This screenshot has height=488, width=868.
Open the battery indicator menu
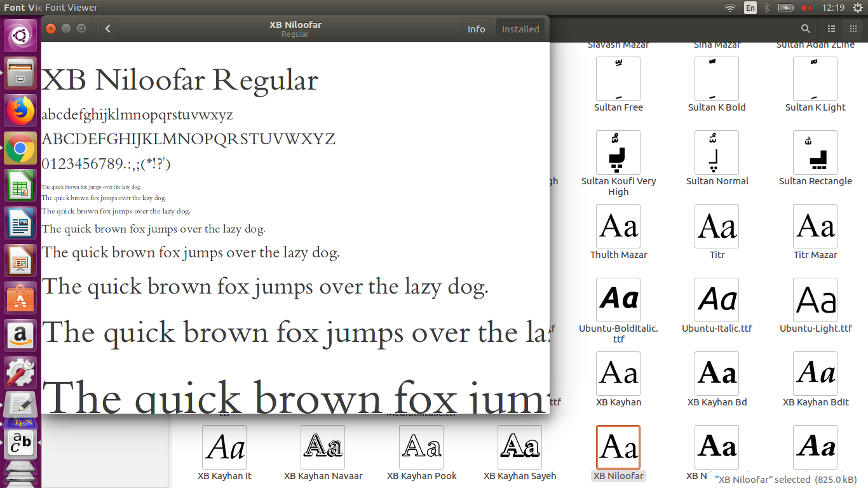786,8
